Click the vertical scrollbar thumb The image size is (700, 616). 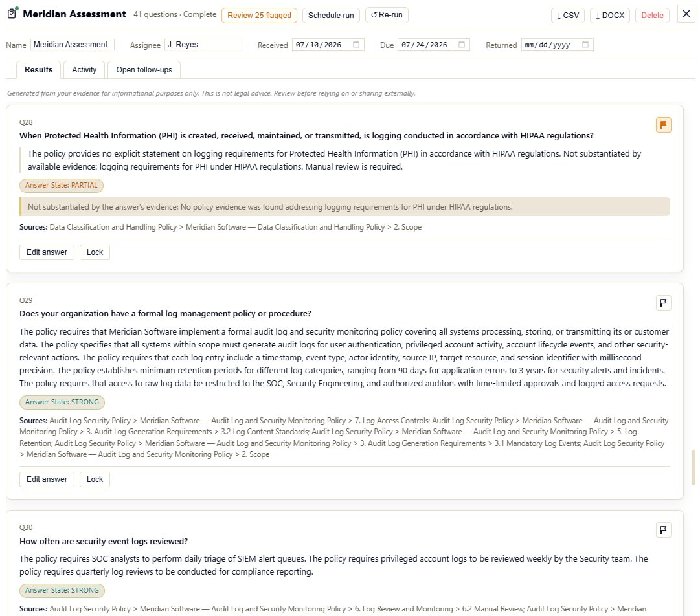(693, 467)
